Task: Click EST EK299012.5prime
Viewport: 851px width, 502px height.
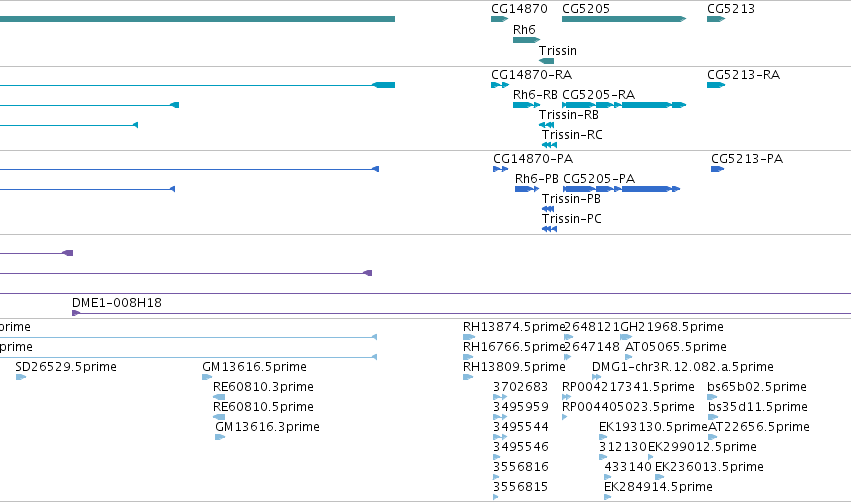Action: click(x=702, y=448)
